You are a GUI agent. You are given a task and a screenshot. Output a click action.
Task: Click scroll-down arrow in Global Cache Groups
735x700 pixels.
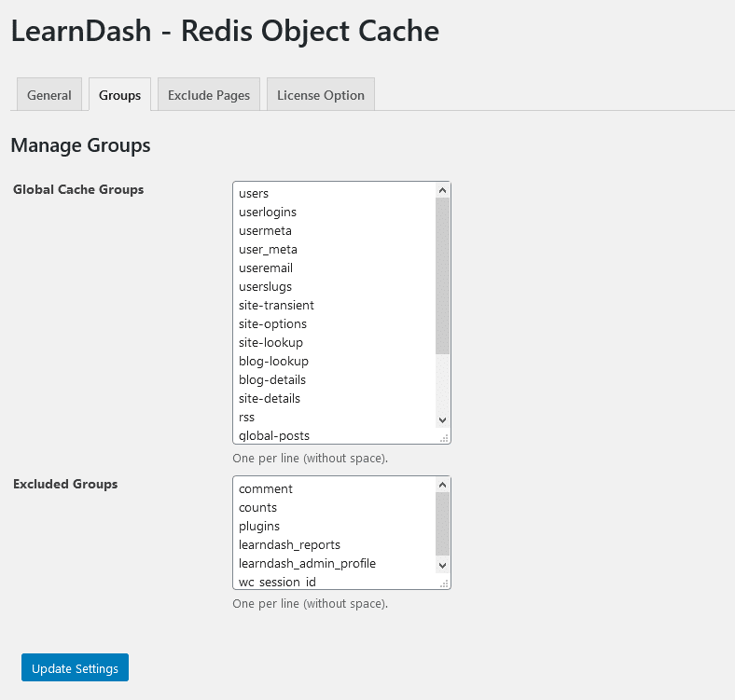click(442, 419)
